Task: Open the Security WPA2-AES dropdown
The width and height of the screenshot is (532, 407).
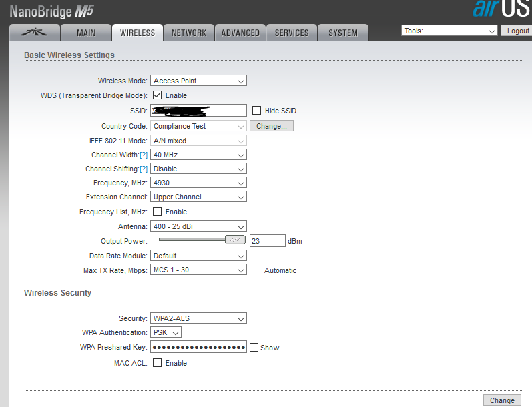Action: click(198, 318)
